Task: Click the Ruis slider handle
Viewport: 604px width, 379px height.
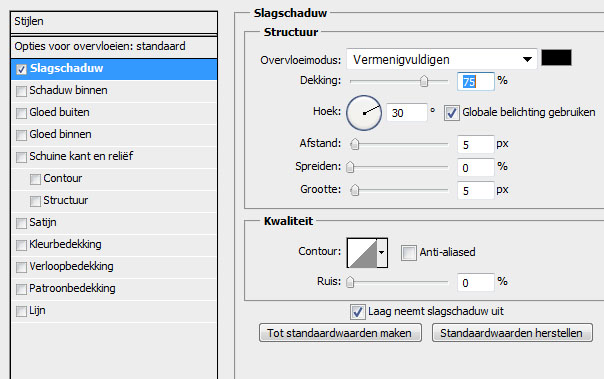Action: click(350, 282)
